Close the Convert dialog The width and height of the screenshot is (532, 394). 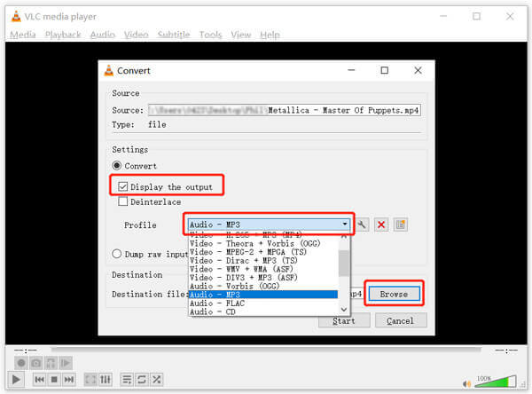click(x=418, y=70)
